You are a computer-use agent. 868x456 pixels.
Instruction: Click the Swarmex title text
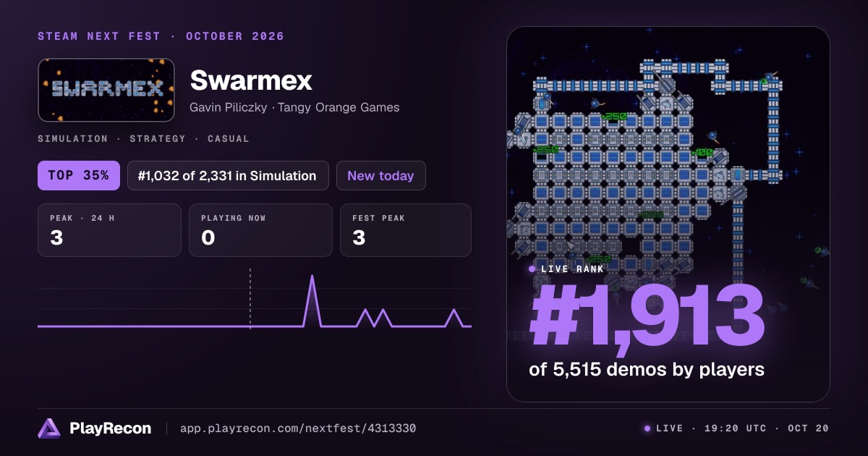(251, 80)
